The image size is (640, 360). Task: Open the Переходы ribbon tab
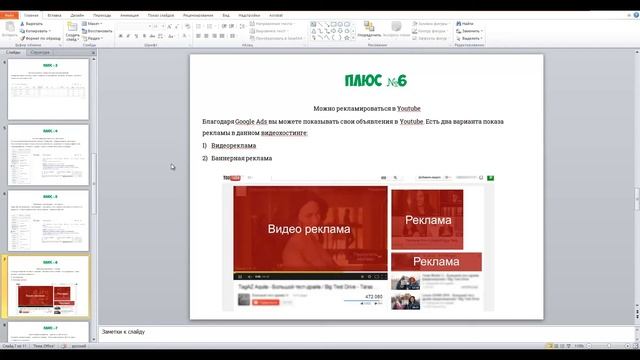point(102,15)
